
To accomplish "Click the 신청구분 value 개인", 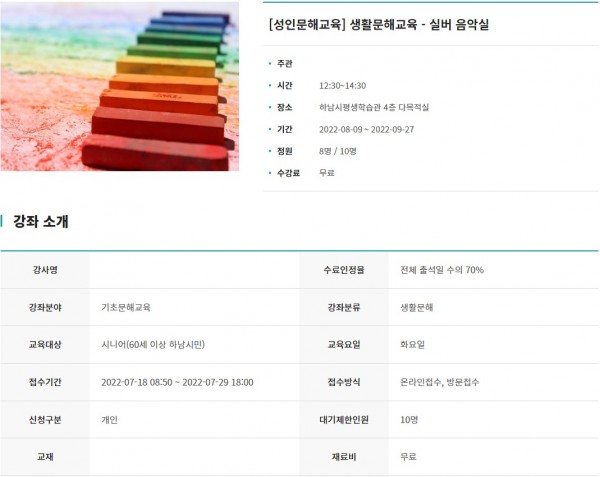I will pos(110,420).
